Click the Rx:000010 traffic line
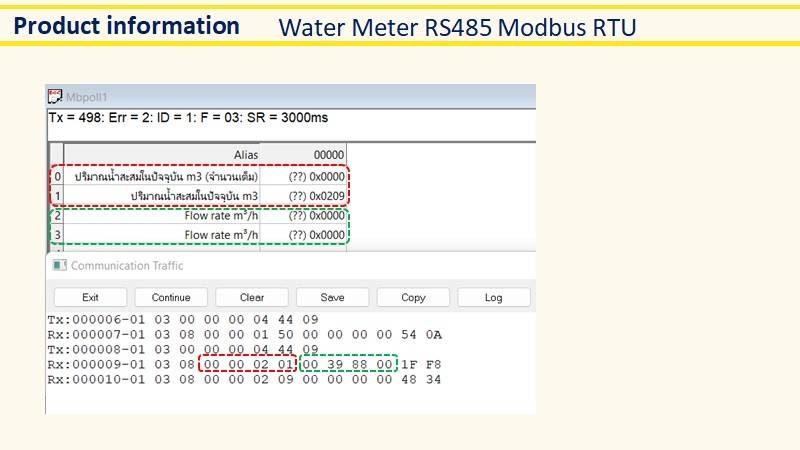The height and width of the screenshot is (450, 800). pos(244,380)
